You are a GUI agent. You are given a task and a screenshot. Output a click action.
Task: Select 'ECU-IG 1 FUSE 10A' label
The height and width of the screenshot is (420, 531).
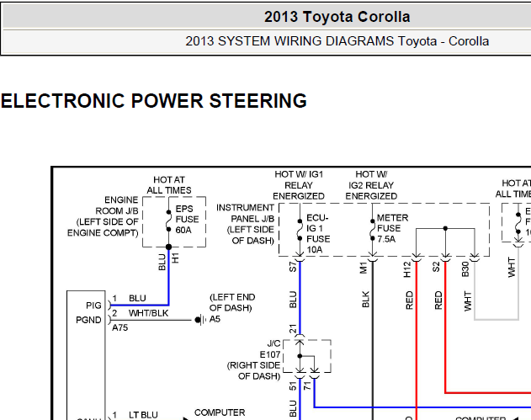point(318,234)
